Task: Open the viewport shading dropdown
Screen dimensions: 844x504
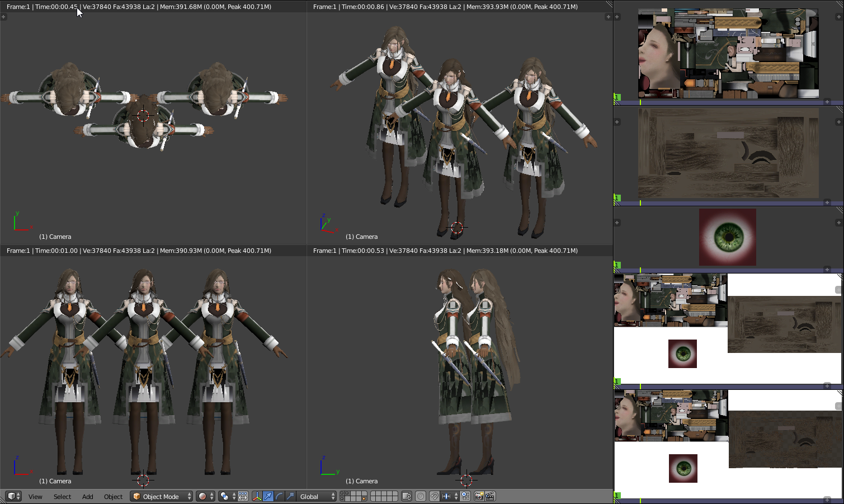Action: pyautogui.click(x=205, y=497)
